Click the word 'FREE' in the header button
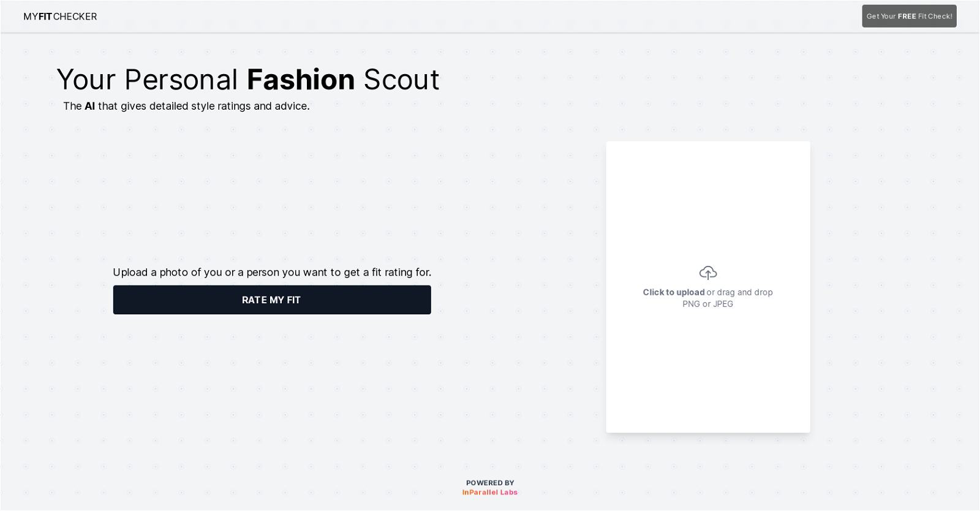 [907, 17]
